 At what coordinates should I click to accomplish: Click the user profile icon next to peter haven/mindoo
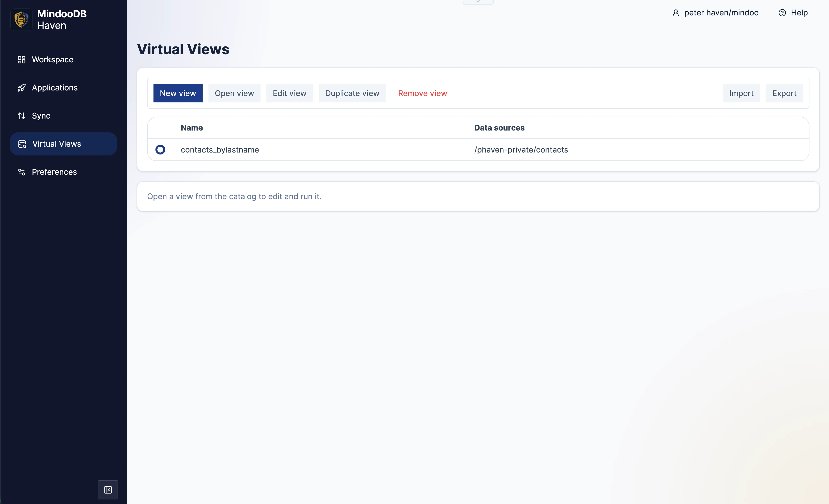[x=676, y=12]
